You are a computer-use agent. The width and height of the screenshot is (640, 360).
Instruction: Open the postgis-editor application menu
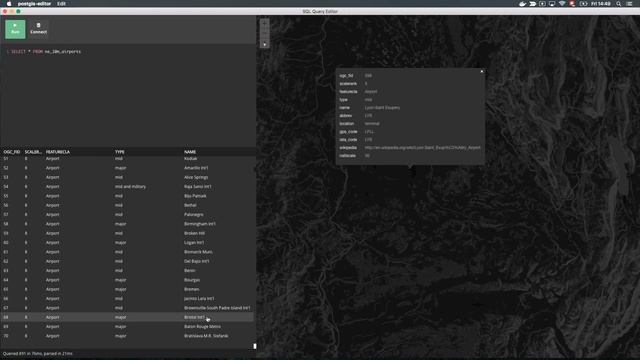point(34,4)
